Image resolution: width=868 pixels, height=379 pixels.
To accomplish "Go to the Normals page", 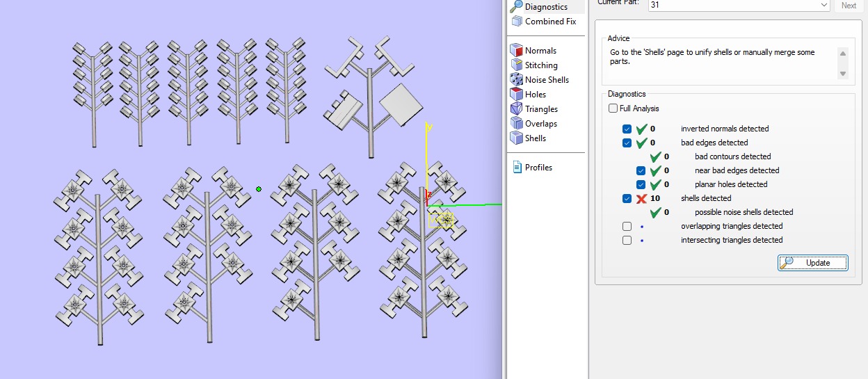I will point(540,50).
